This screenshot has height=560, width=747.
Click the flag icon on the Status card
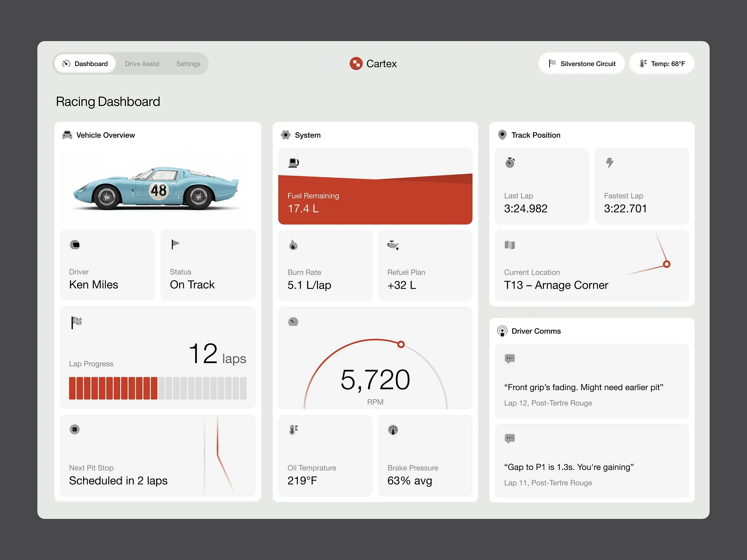pos(175,244)
